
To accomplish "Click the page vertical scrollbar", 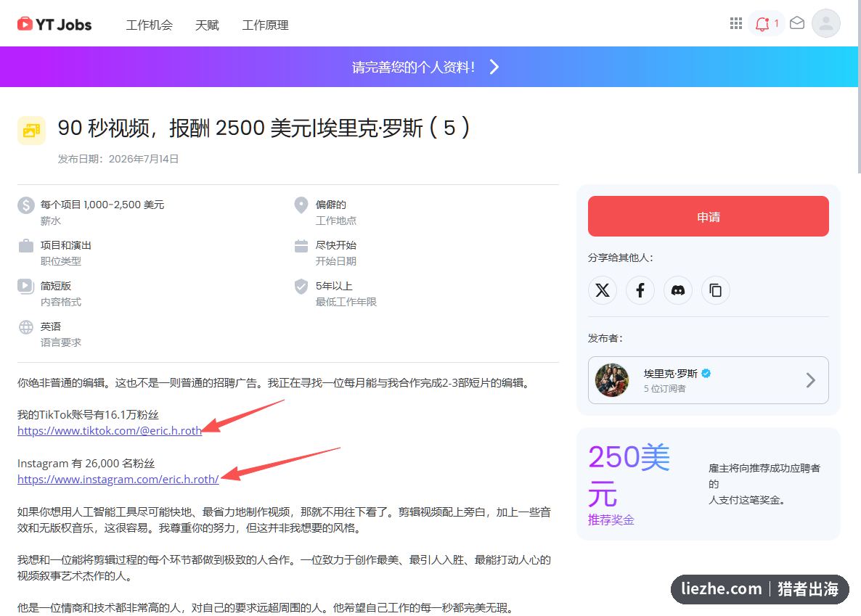I will (859, 88).
